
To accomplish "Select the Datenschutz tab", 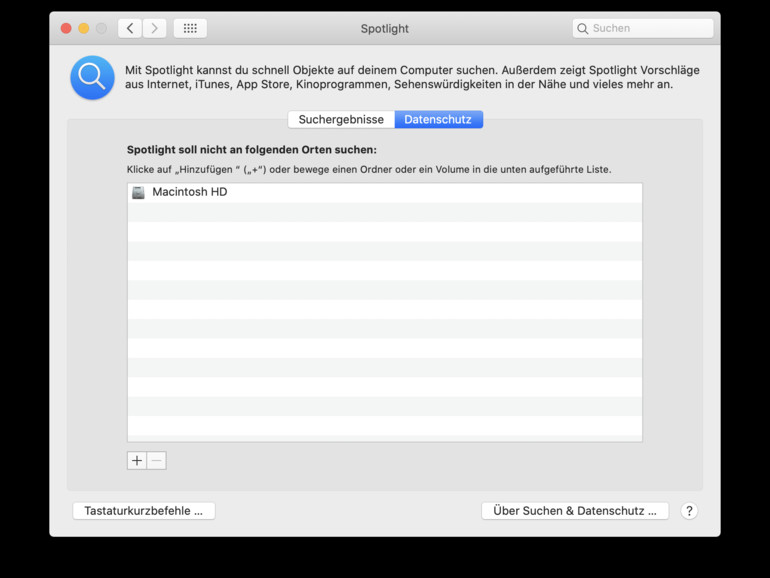I will click(438, 119).
